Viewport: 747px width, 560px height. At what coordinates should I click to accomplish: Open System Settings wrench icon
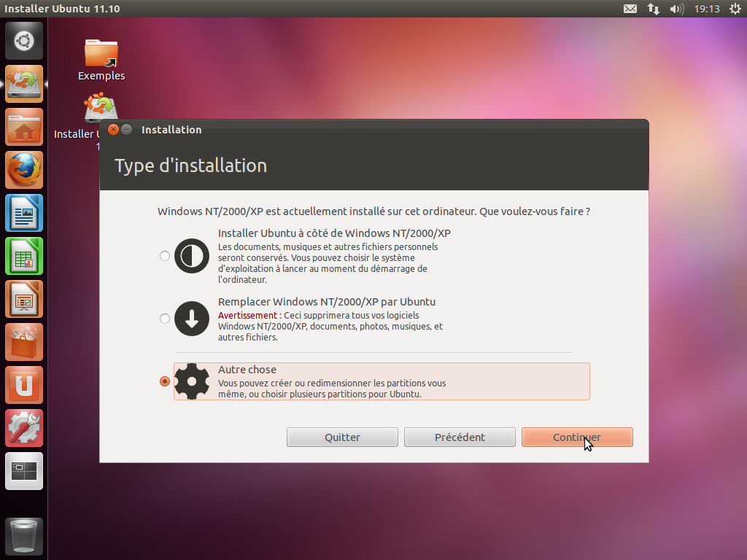pos(24,428)
